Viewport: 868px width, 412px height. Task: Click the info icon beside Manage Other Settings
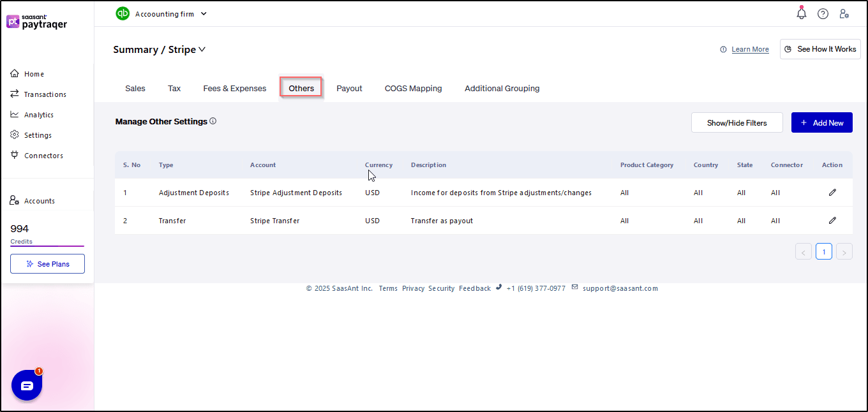pos(213,121)
